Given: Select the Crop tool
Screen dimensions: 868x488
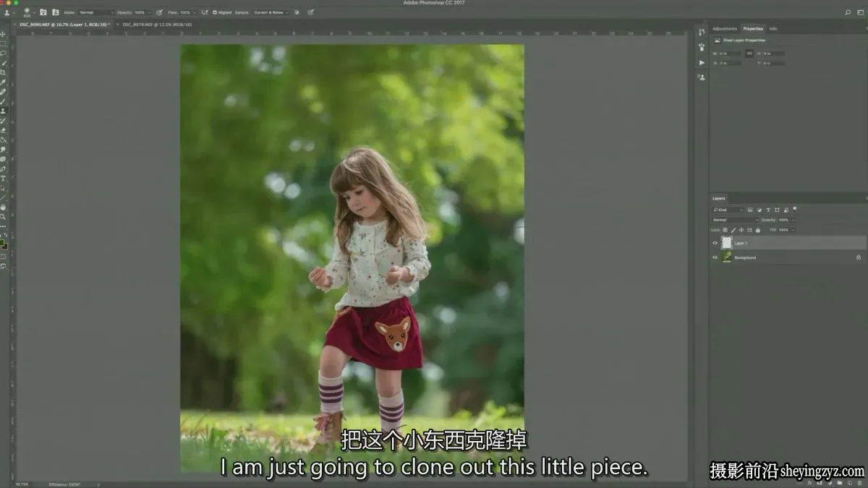Looking at the screenshot, I should coord(3,72).
